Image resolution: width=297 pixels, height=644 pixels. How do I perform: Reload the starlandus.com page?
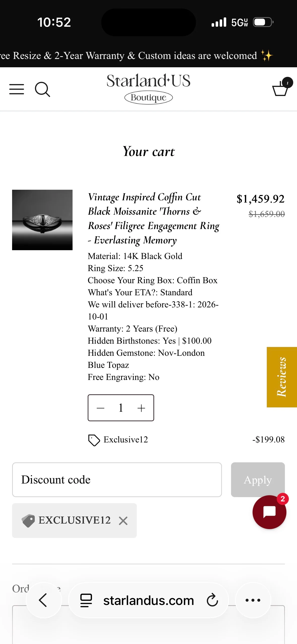(212, 600)
